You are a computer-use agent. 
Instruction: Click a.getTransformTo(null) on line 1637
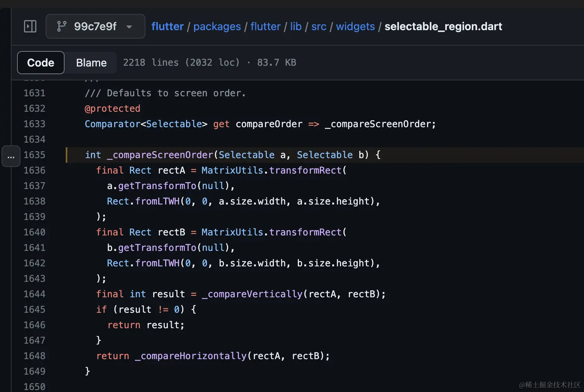[x=169, y=186]
